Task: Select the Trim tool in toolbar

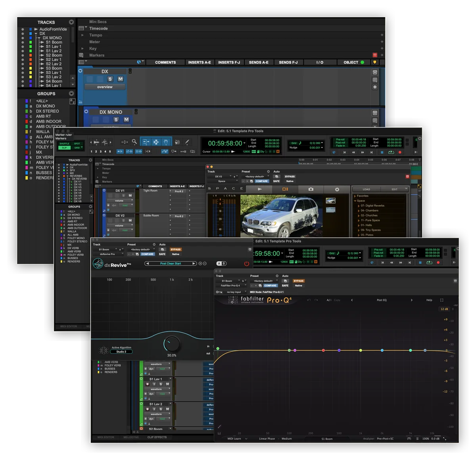Action: [146, 142]
